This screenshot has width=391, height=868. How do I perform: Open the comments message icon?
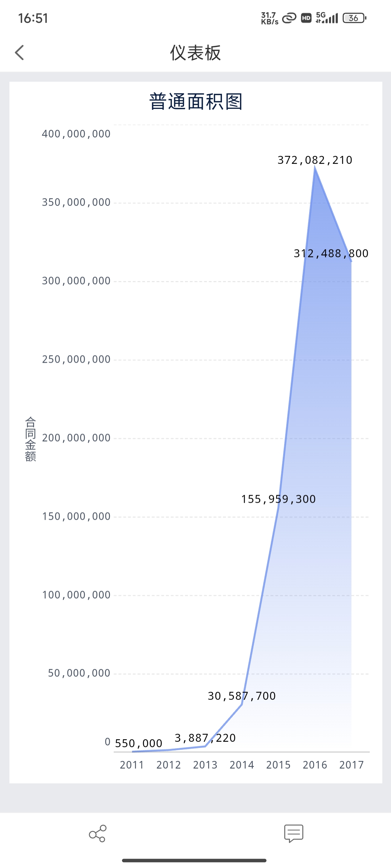click(293, 833)
